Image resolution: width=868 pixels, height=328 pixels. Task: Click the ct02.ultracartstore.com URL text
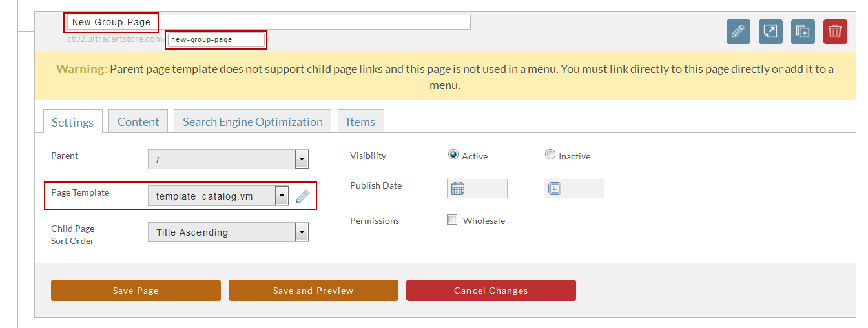(x=116, y=39)
